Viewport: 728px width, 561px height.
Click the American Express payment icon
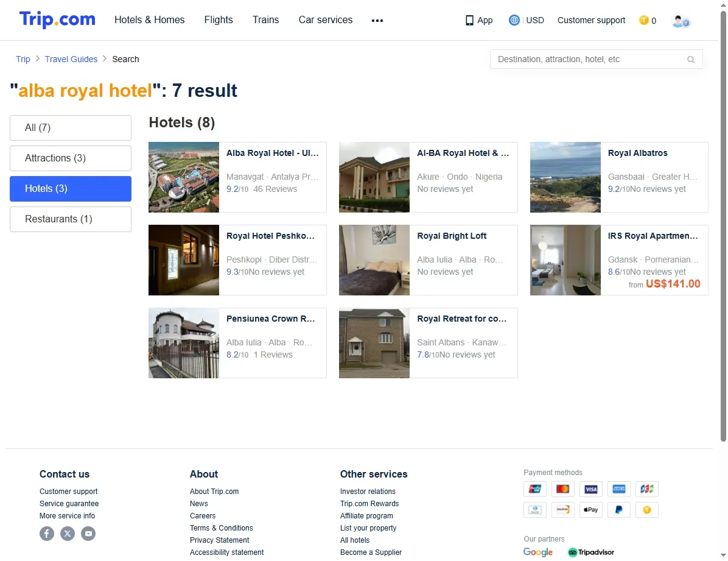click(619, 489)
